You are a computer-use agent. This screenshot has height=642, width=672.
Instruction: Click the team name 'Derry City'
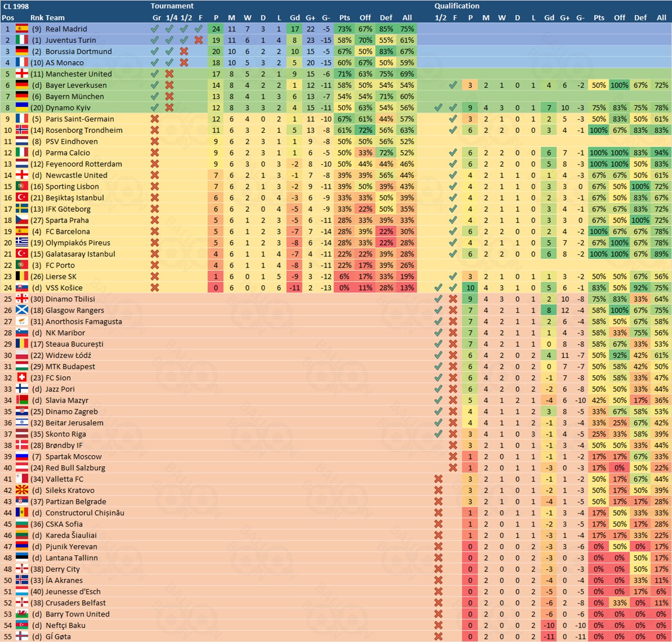click(x=63, y=569)
